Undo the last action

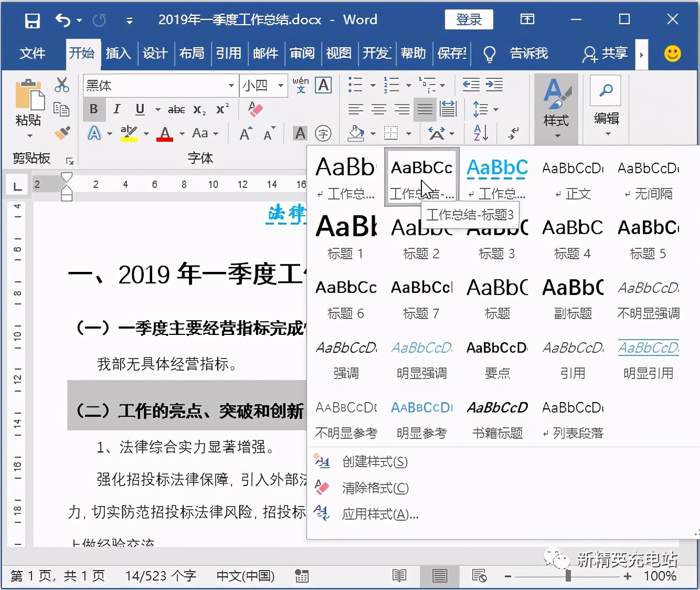pos(63,20)
